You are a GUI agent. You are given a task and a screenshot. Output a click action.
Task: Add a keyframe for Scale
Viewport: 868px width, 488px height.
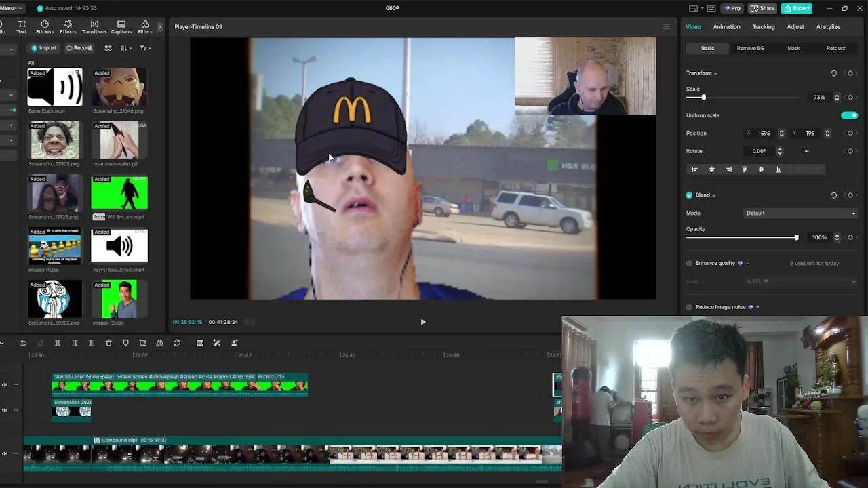[x=850, y=98]
